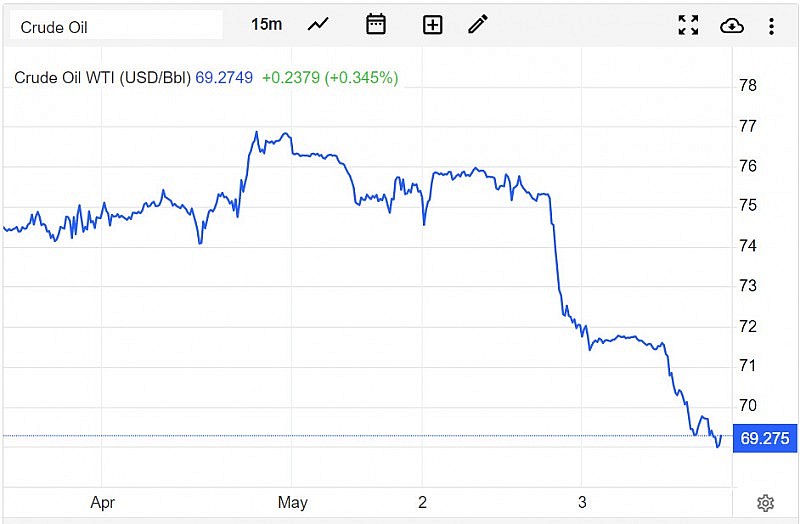Viewport: 800px width, 524px height.
Task: Select the pencil drawing tool
Action: coord(478,25)
